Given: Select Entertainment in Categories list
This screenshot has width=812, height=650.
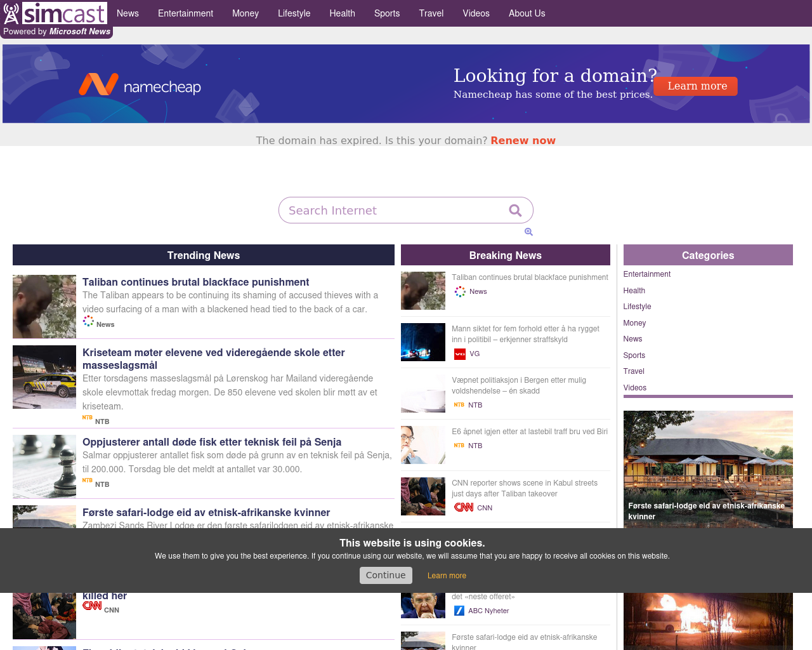Looking at the screenshot, I should pos(646,274).
